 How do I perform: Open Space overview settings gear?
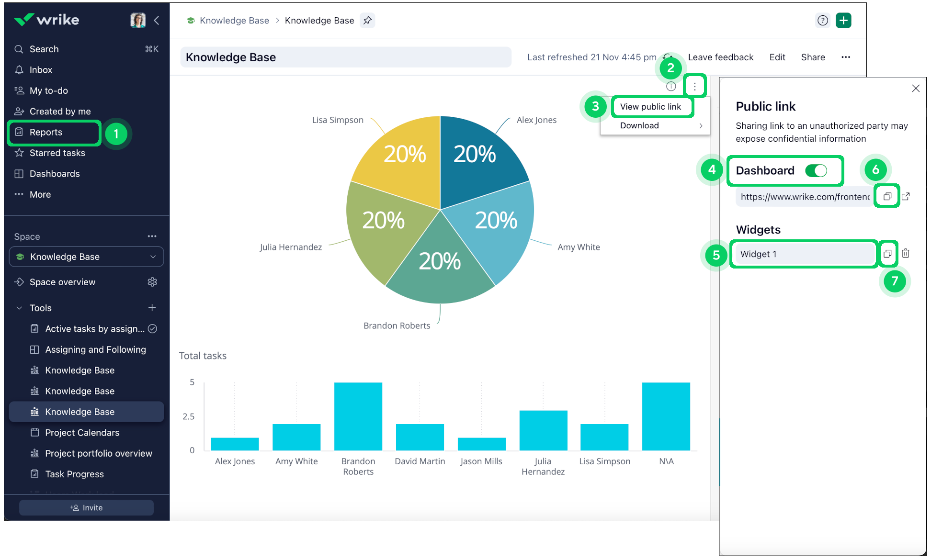tap(152, 282)
